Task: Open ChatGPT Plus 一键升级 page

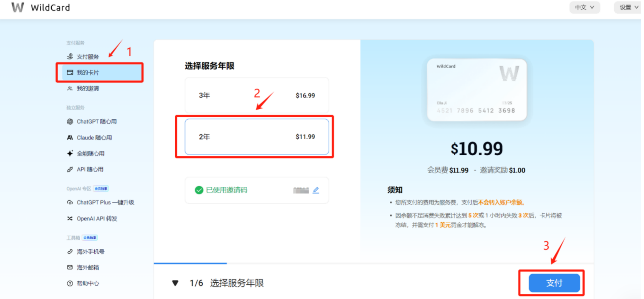Action: pyautogui.click(x=106, y=202)
